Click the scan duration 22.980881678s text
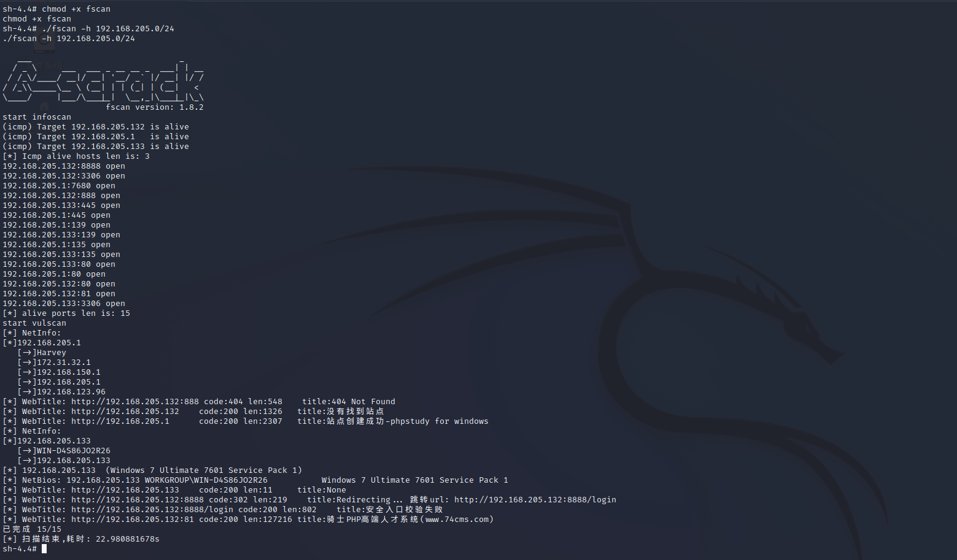This screenshot has height=560, width=957. (x=128, y=539)
